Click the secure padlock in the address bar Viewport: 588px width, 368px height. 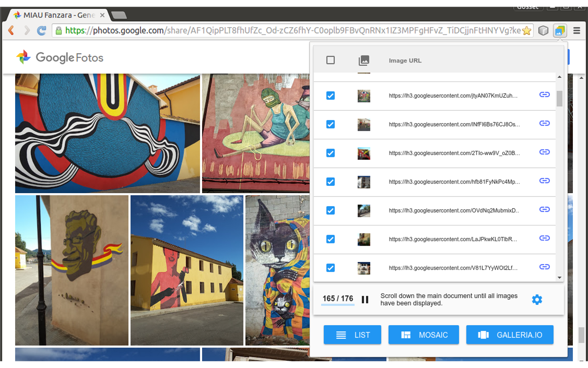[58, 31]
